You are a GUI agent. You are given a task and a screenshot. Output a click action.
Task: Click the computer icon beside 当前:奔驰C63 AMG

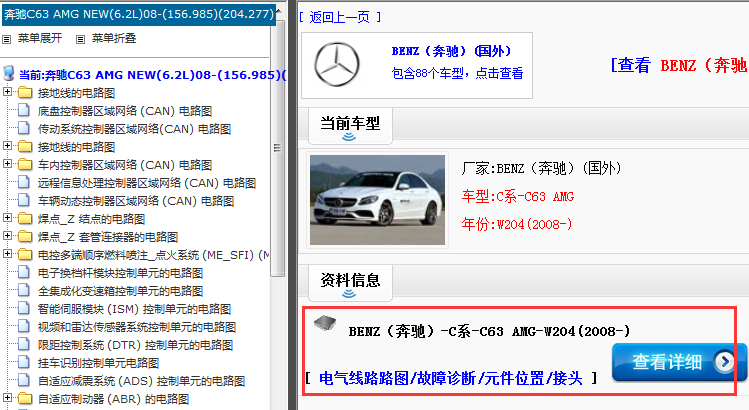click(x=8, y=74)
